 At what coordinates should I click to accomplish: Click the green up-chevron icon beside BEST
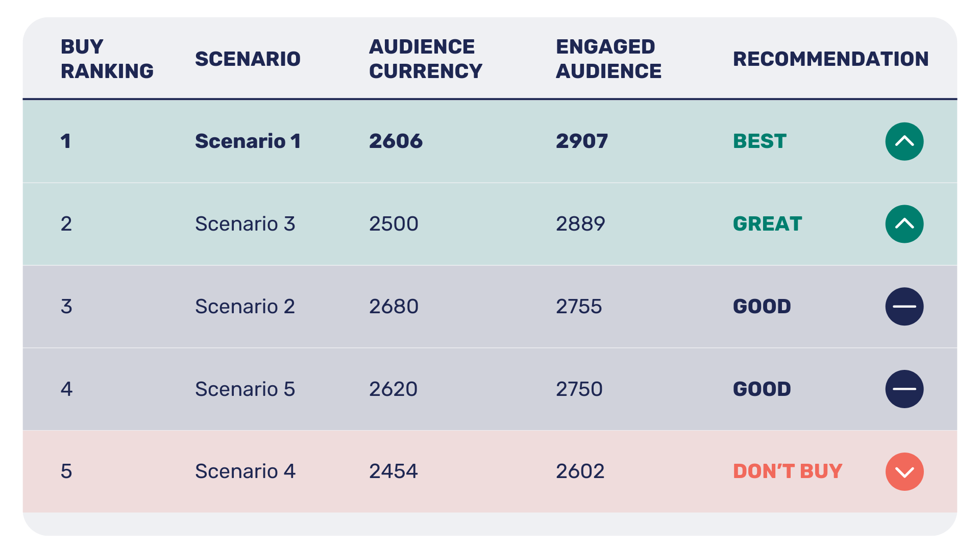tap(904, 141)
